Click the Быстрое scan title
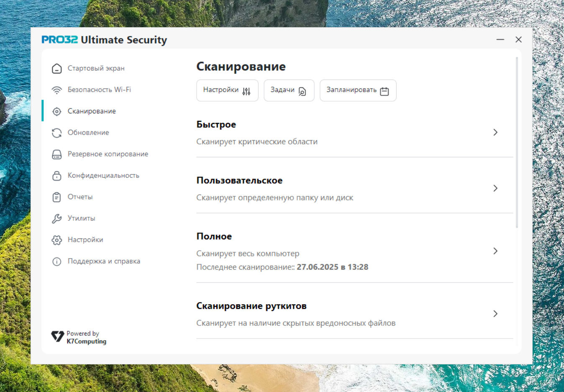This screenshot has width=564, height=392. click(x=216, y=125)
